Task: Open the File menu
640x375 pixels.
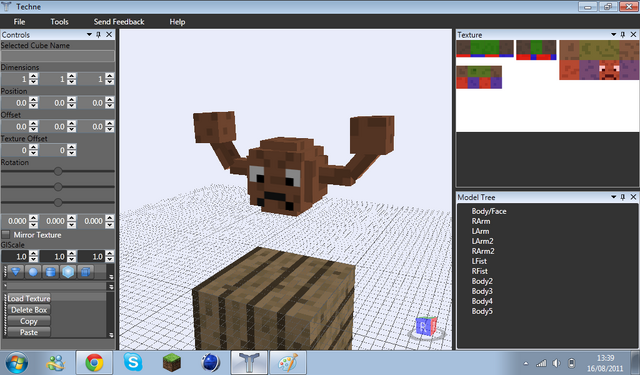Action: pos(19,22)
